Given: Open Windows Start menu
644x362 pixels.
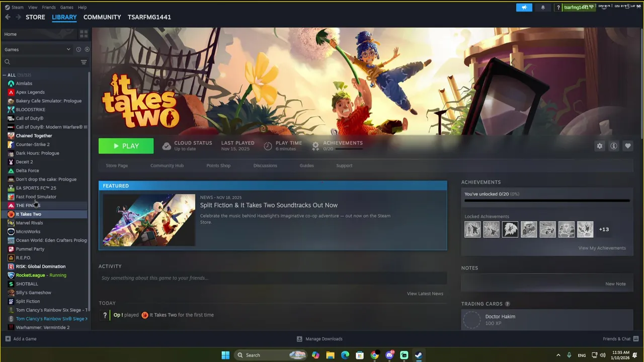Looking at the screenshot, I should tap(225, 355).
